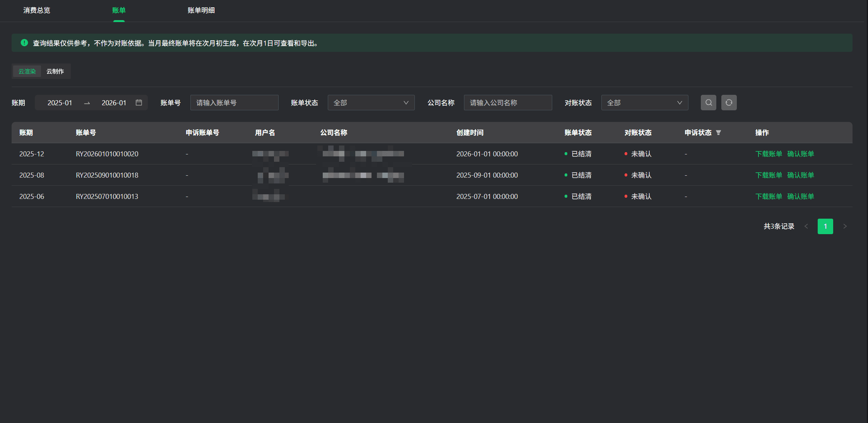The height and width of the screenshot is (423, 868).
Task: Click the 创建时间 column header
Action: click(x=470, y=133)
